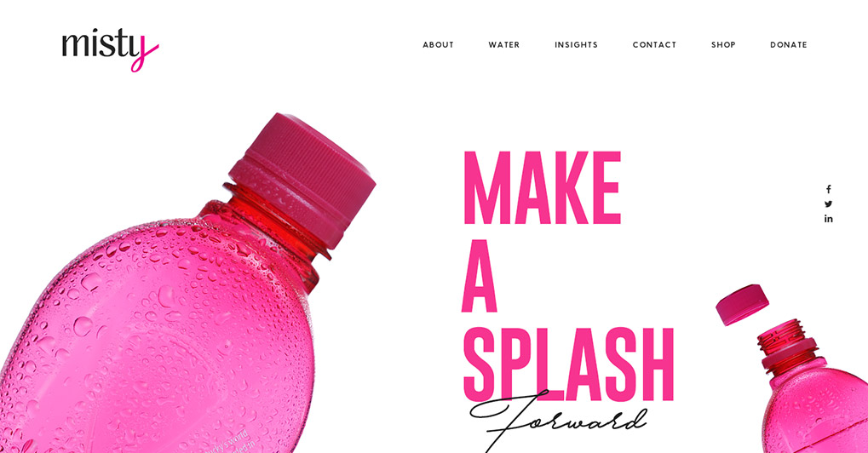Click the SPLASH headline text
The height and width of the screenshot is (453, 868).
coord(568,364)
